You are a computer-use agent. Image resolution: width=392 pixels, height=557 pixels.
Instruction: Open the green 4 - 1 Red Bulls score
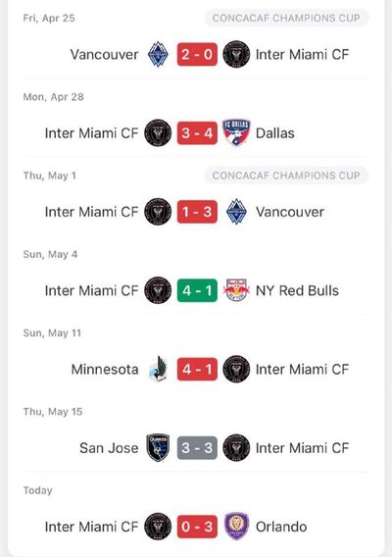point(197,290)
